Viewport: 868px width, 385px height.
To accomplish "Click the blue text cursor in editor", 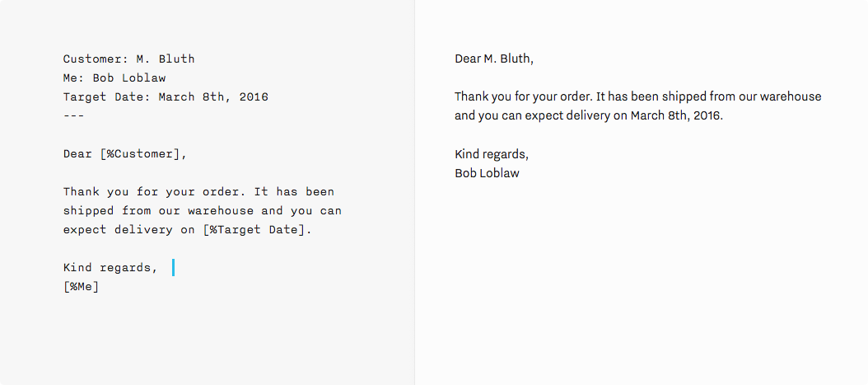I will click(x=173, y=268).
